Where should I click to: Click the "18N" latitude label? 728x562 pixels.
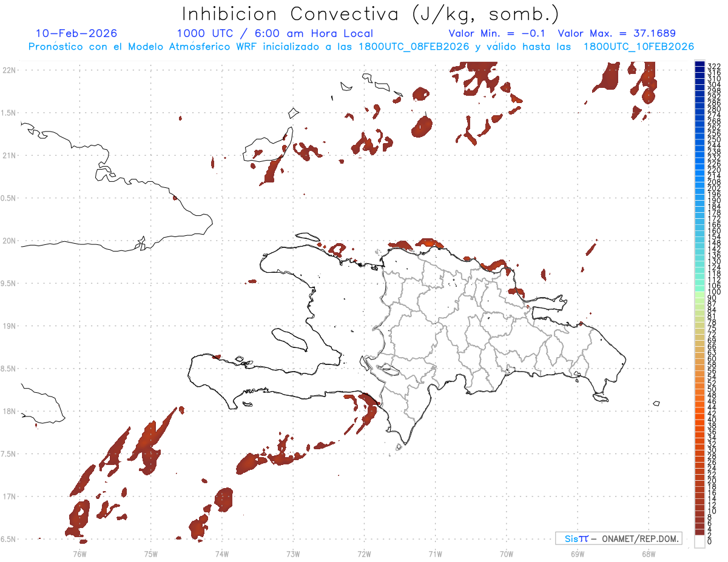(x=8, y=412)
